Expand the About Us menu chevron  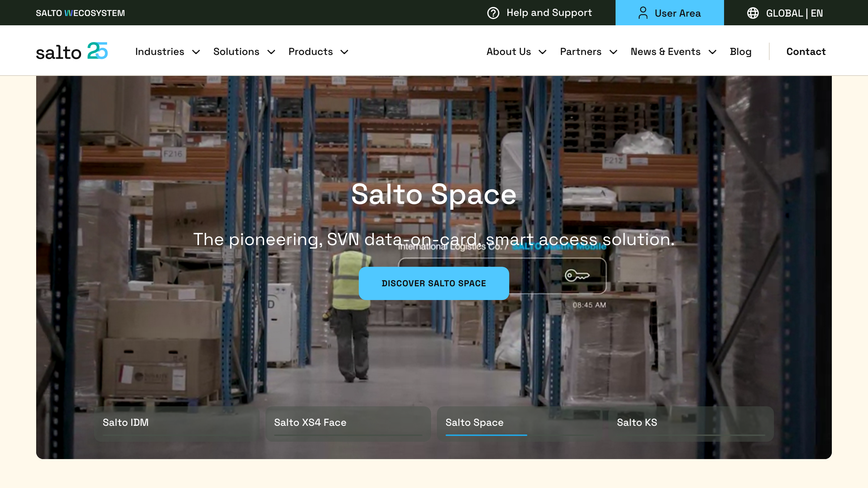pos(542,52)
